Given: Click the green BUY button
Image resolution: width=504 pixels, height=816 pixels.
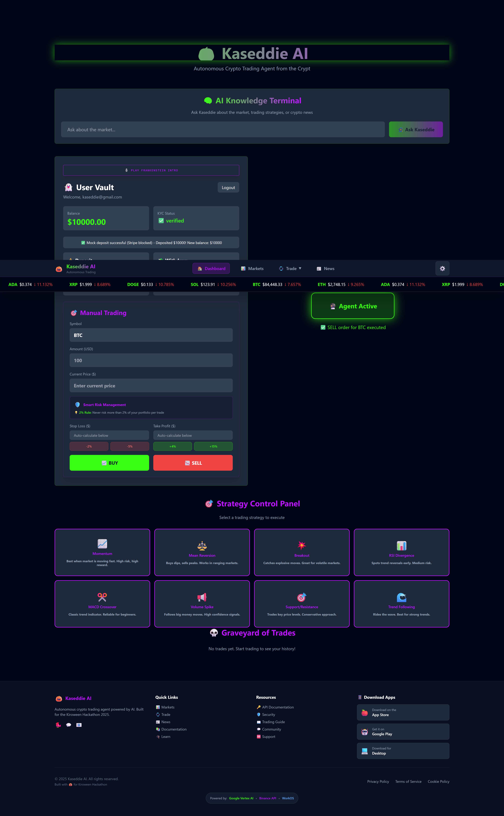Looking at the screenshot, I should (x=109, y=463).
